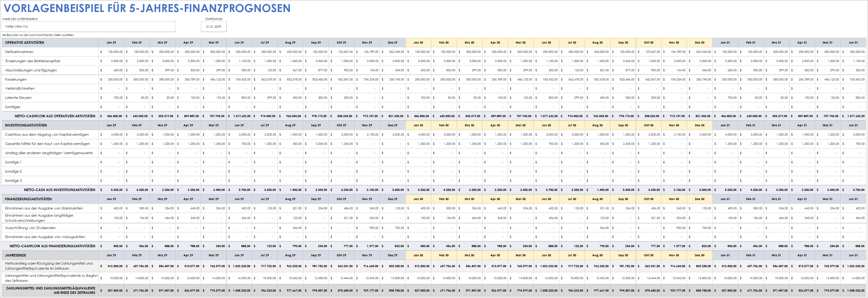
Task: Select operating net cashflow 1.017.632,00 for Jun 29
Action: [239, 116]
